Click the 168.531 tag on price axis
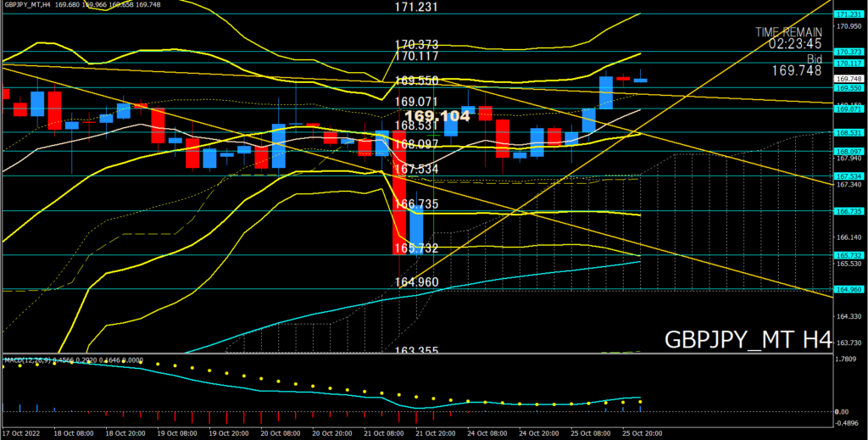Screen dimensions: 868x440 (x=849, y=132)
